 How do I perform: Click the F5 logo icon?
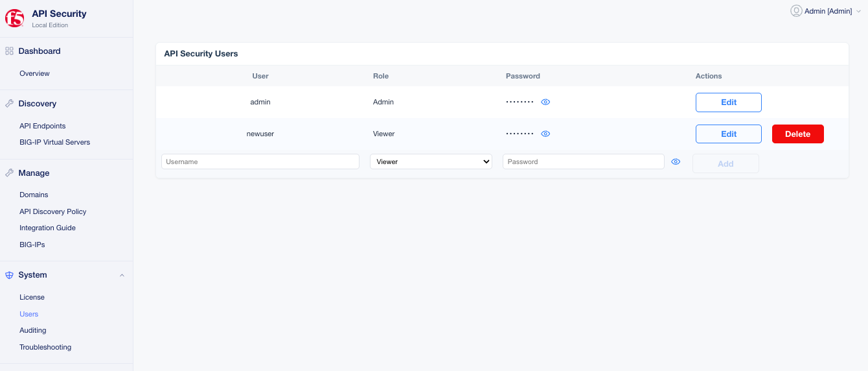[x=15, y=18]
